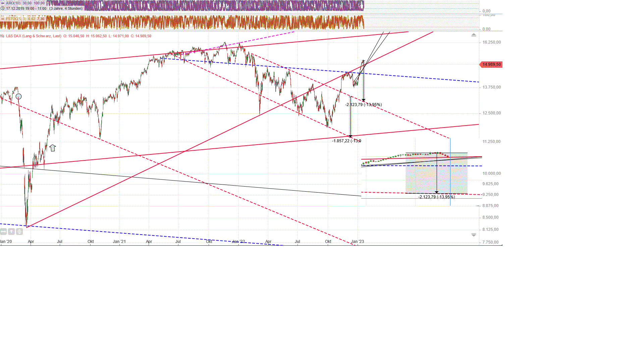644x349 pixels.
Task: Click the upward arrow chart button
Action: click(11, 232)
